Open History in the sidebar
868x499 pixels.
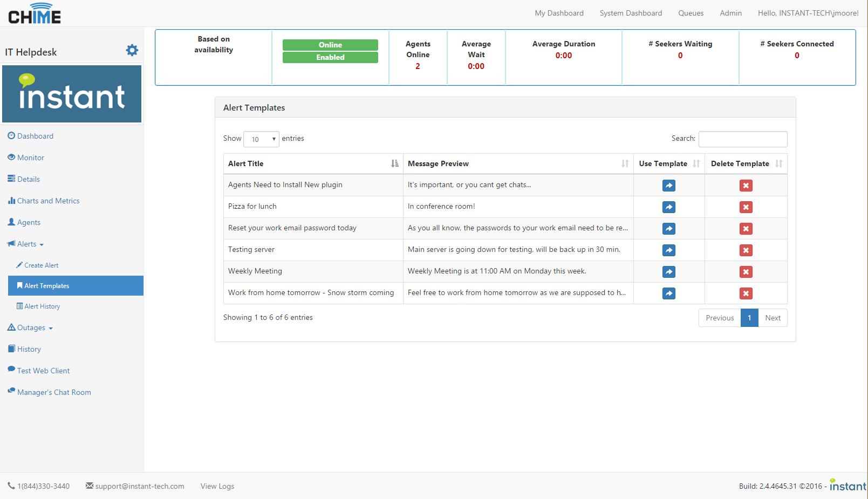click(24, 349)
